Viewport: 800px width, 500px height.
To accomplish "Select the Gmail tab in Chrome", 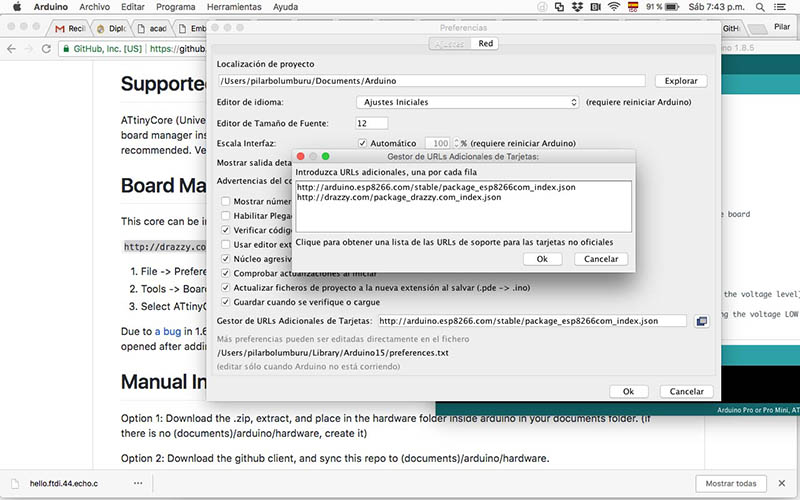I will click(70, 29).
